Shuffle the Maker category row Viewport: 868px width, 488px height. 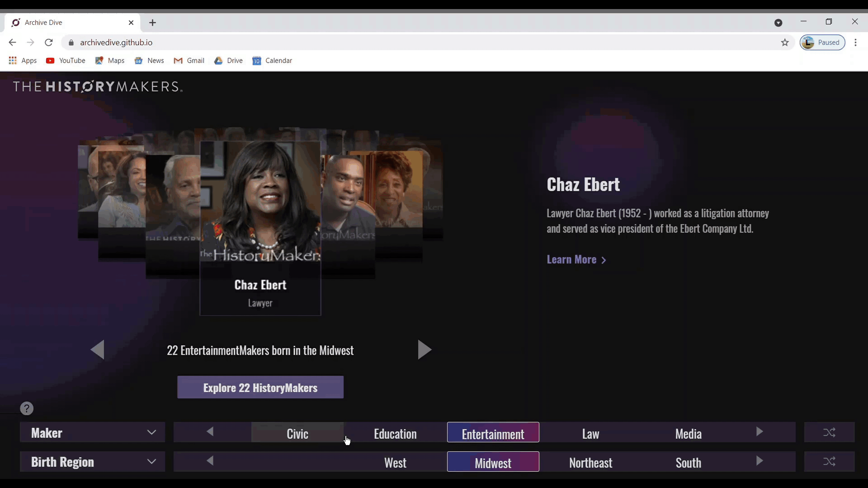pyautogui.click(x=829, y=432)
